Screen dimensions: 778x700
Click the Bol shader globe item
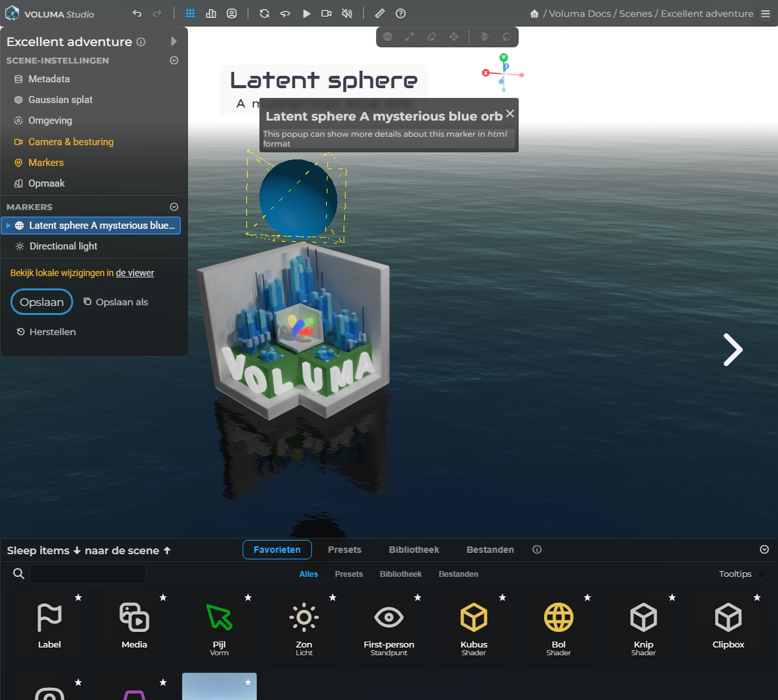pos(559,625)
